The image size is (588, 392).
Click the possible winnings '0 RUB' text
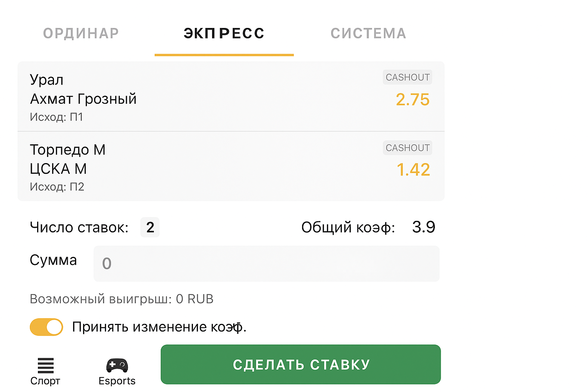click(x=194, y=299)
